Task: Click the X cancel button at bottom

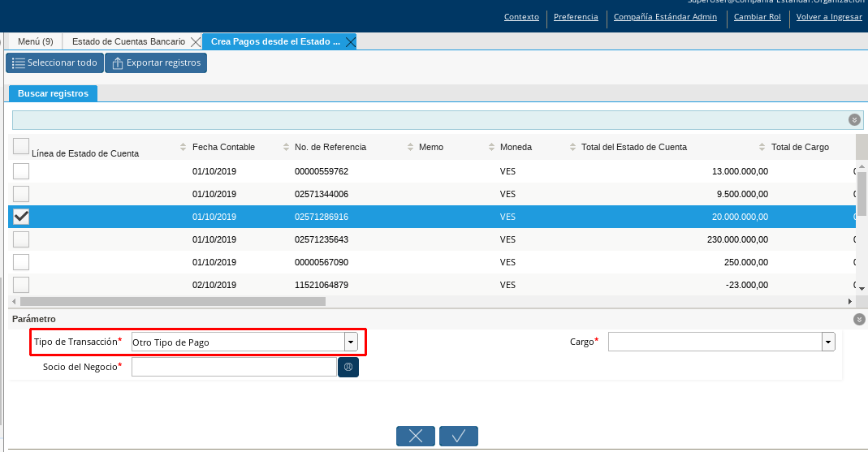Action: [416, 436]
